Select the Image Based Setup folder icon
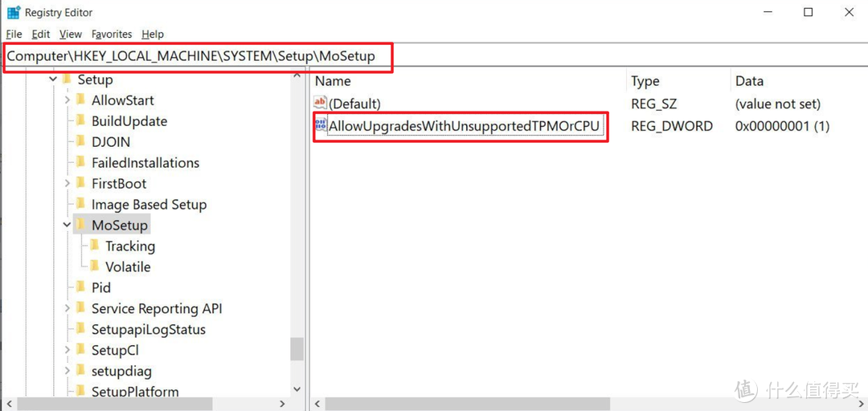This screenshot has height=411, width=868. tap(81, 204)
